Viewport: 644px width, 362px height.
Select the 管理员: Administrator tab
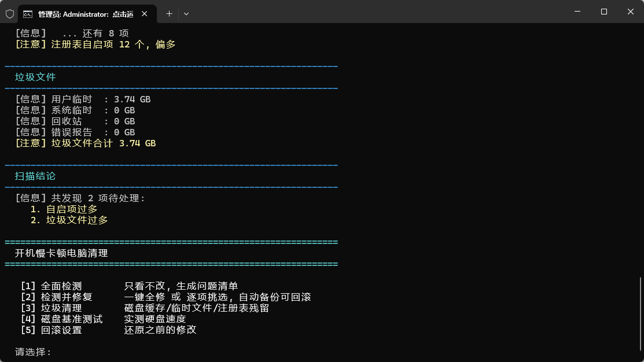(x=87, y=14)
